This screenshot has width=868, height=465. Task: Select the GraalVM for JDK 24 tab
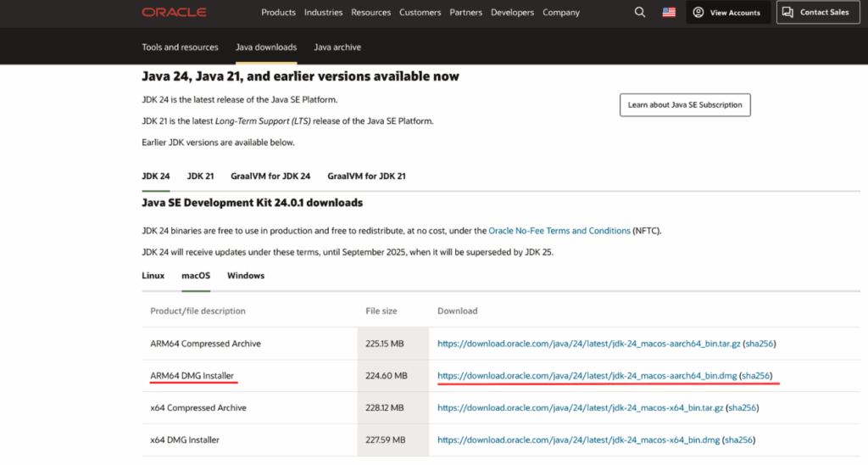tap(270, 176)
